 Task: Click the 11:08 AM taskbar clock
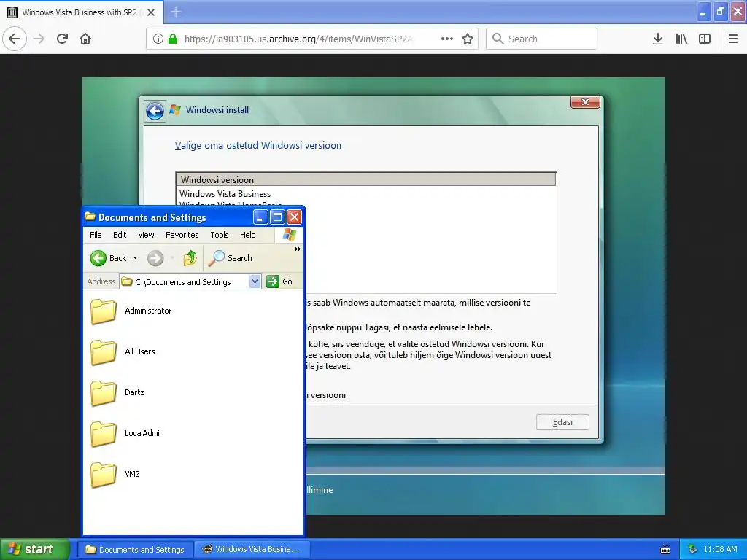720,550
